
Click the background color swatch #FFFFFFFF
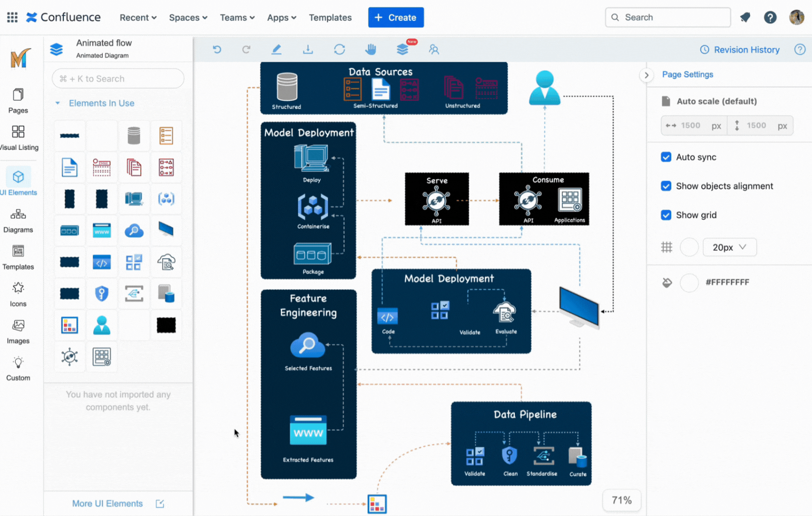689,283
